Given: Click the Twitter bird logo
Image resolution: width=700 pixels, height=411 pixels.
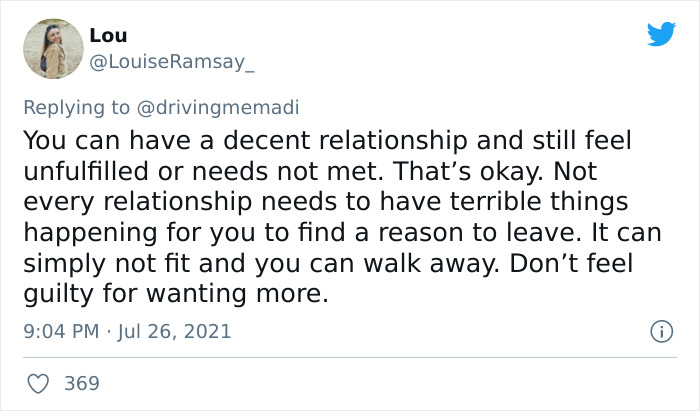Looking at the screenshot, I should pos(661,33).
